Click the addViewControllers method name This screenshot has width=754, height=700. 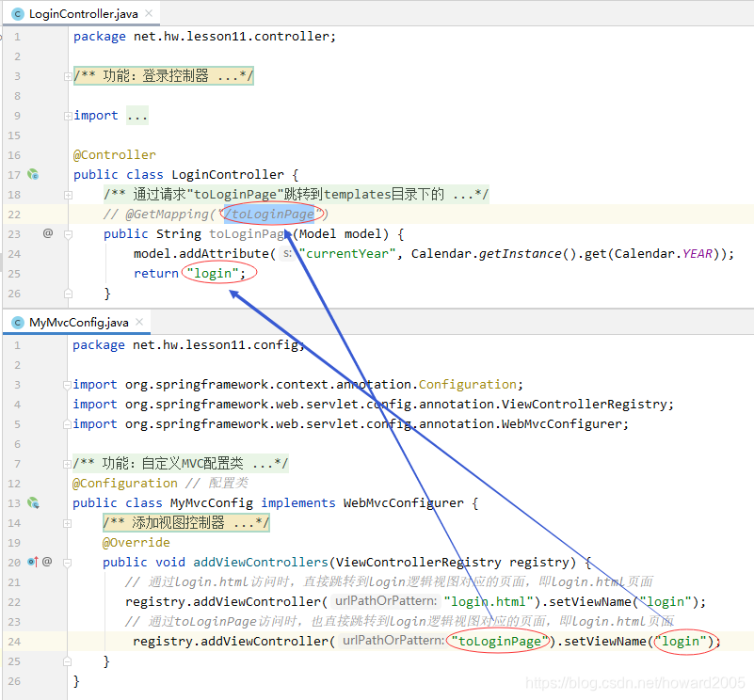point(261,562)
